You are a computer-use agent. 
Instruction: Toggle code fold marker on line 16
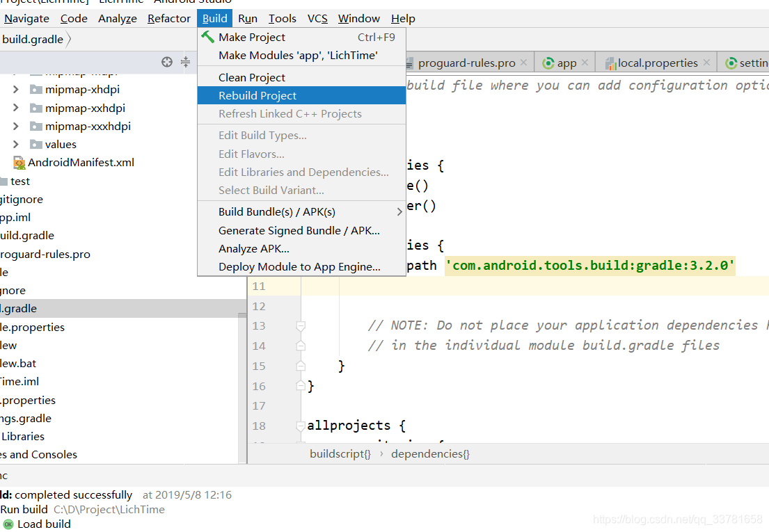click(301, 386)
